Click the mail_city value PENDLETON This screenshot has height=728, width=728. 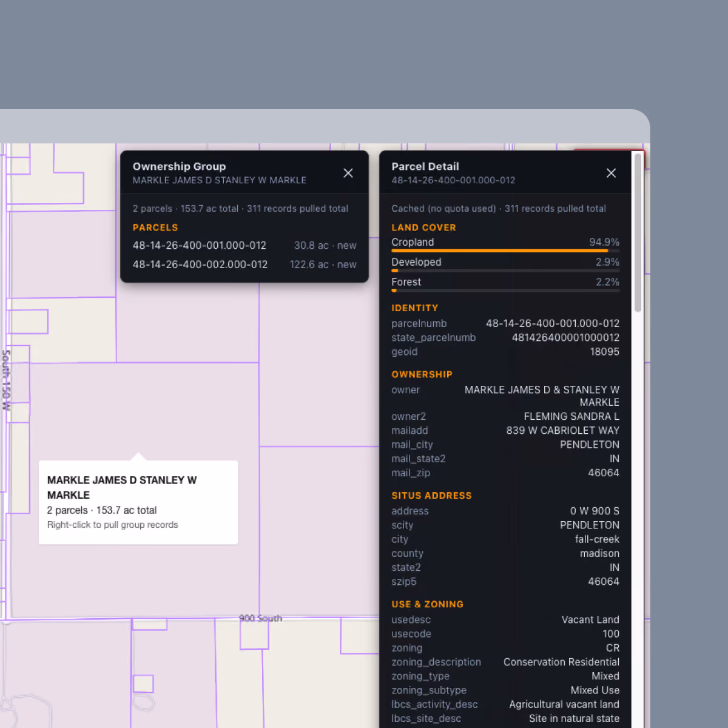click(x=590, y=445)
